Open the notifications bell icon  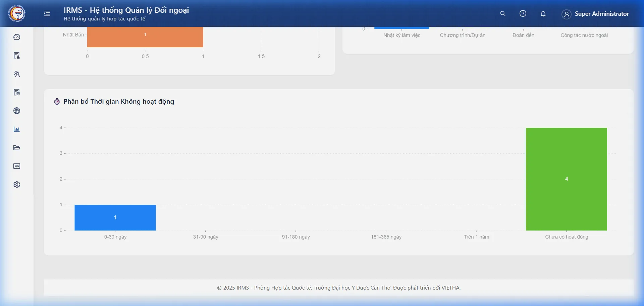[543, 14]
